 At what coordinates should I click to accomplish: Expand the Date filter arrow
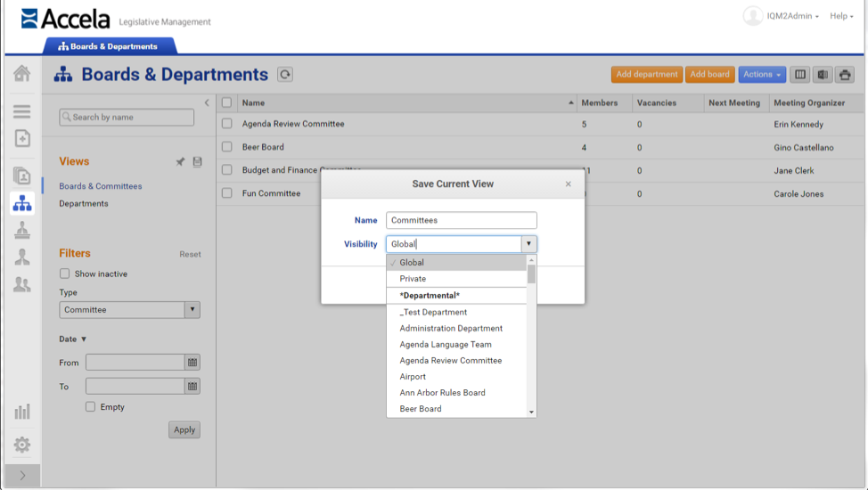point(84,339)
